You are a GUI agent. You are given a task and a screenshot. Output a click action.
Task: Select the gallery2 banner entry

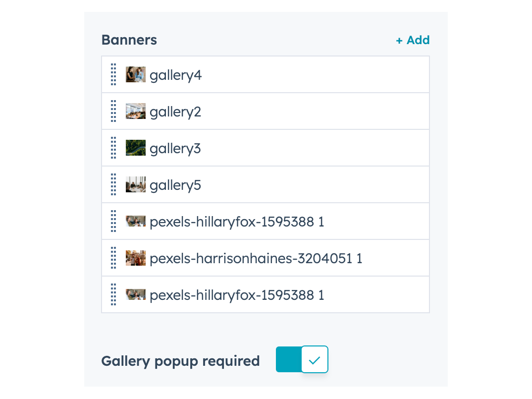click(175, 112)
